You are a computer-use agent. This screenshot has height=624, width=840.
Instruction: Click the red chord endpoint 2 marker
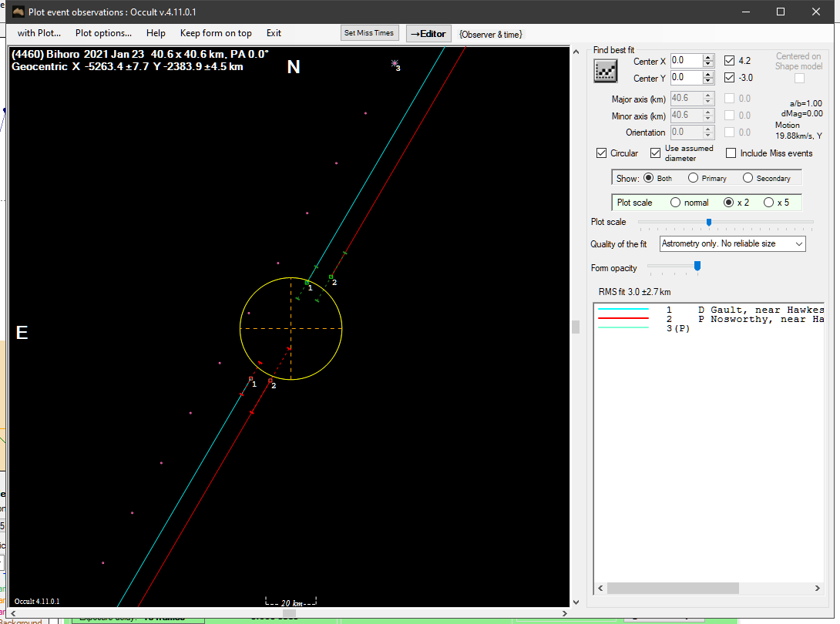270,381
